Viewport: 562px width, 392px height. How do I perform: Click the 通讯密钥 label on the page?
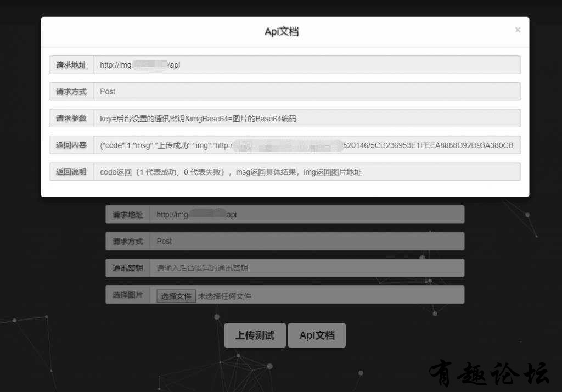[127, 268]
